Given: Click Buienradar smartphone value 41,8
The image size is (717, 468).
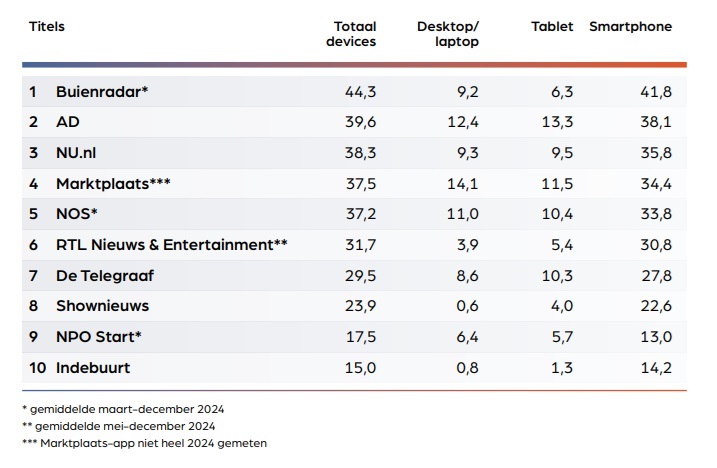Looking at the screenshot, I should [x=656, y=92].
